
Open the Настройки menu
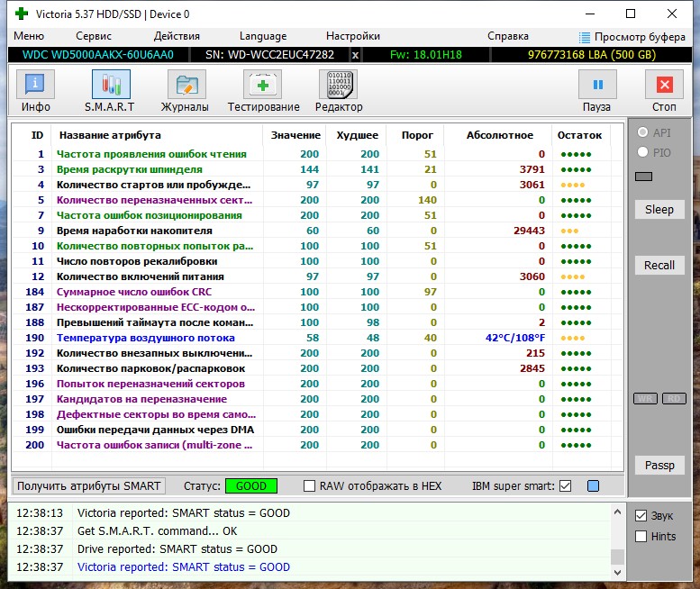(x=352, y=36)
